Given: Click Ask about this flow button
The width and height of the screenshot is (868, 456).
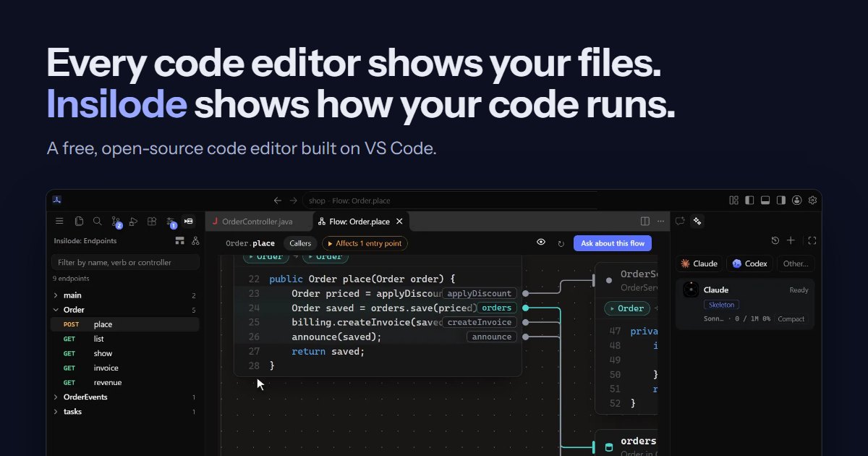Looking at the screenshot, I should click(613, 243).
